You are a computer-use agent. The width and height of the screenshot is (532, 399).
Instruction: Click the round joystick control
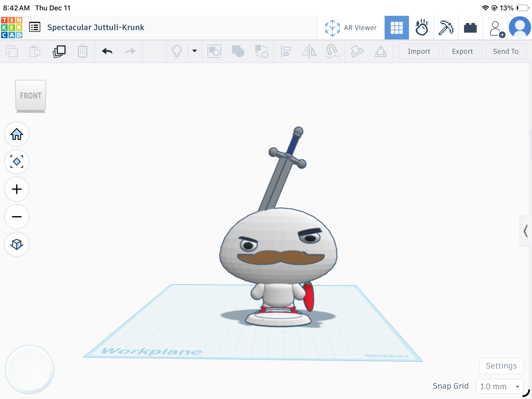point(30,369)
